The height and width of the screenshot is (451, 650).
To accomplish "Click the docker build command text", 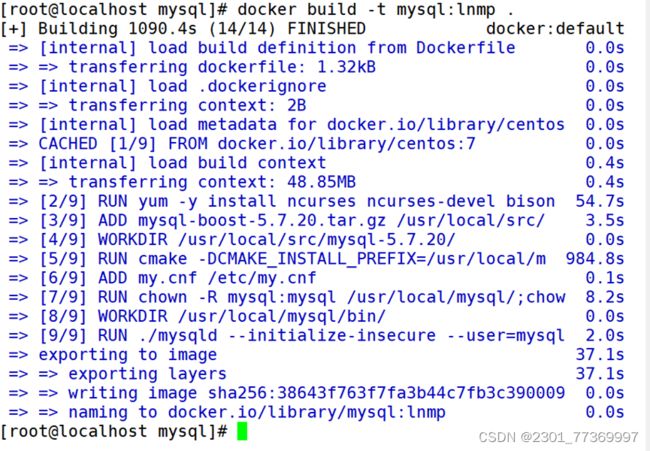I will [x=376, y=9].
